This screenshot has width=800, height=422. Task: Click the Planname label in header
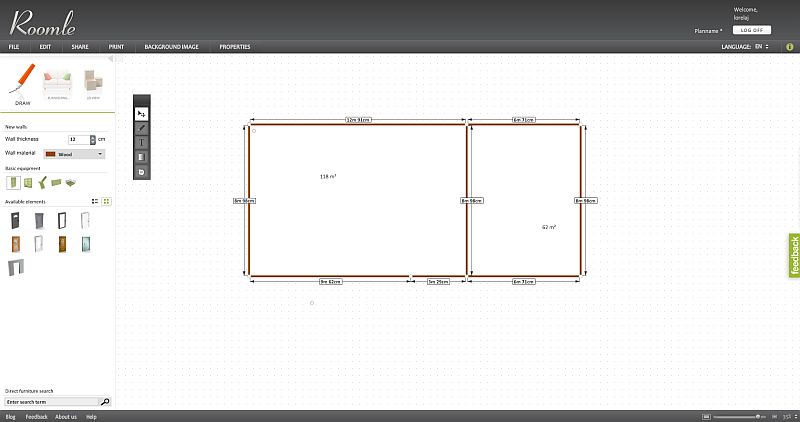coord(708,31)
